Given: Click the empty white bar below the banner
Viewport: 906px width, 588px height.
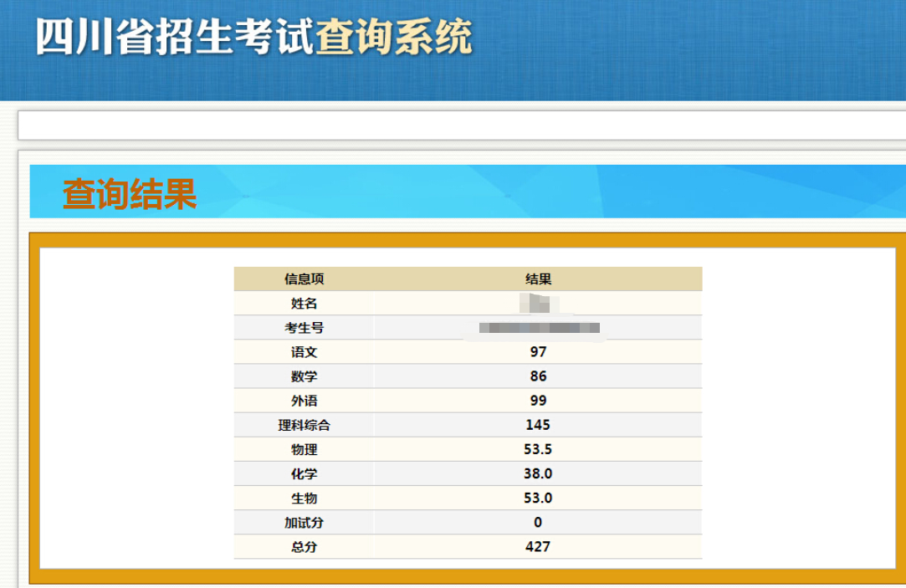Looking at the screenshot, I should click(x=452, y=124).
